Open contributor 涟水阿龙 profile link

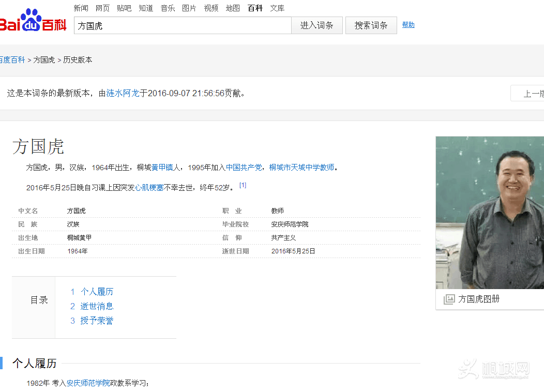coord(123,94)
